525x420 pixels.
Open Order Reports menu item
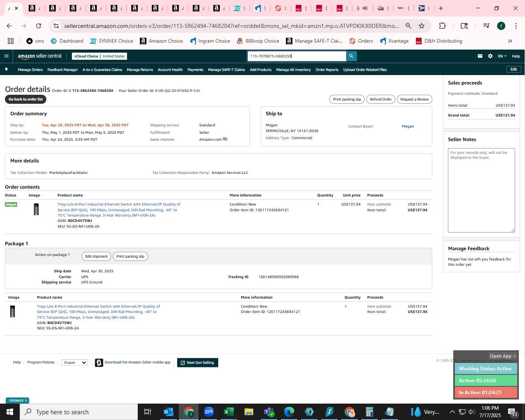327,70
